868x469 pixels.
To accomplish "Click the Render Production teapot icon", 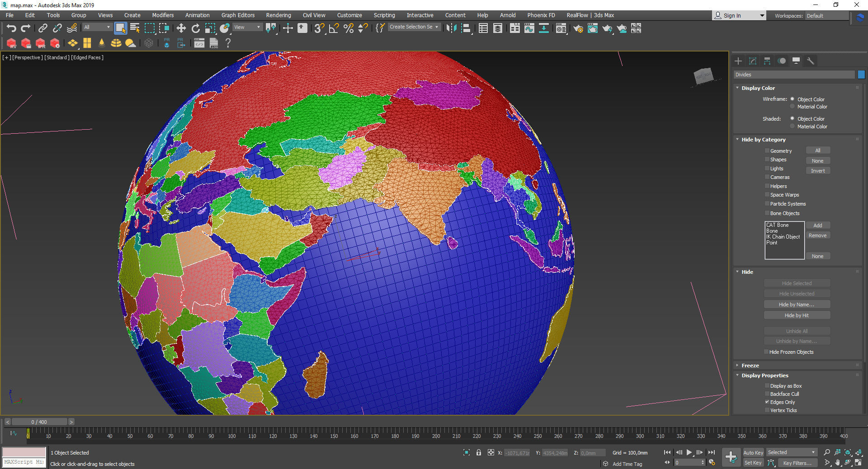I will pos(607,28).
